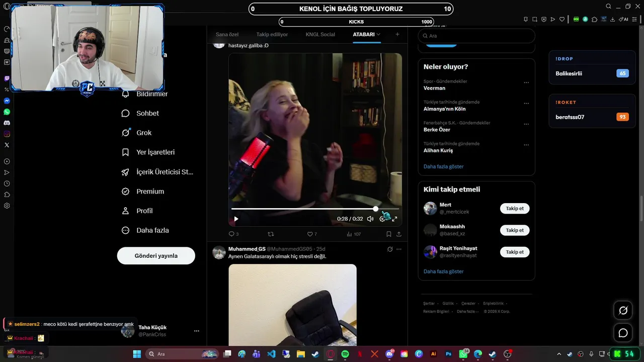Open Sohbet in navigation
Image resolution: width=644 pixels, height=362 pixels.
tap(140, 113)
